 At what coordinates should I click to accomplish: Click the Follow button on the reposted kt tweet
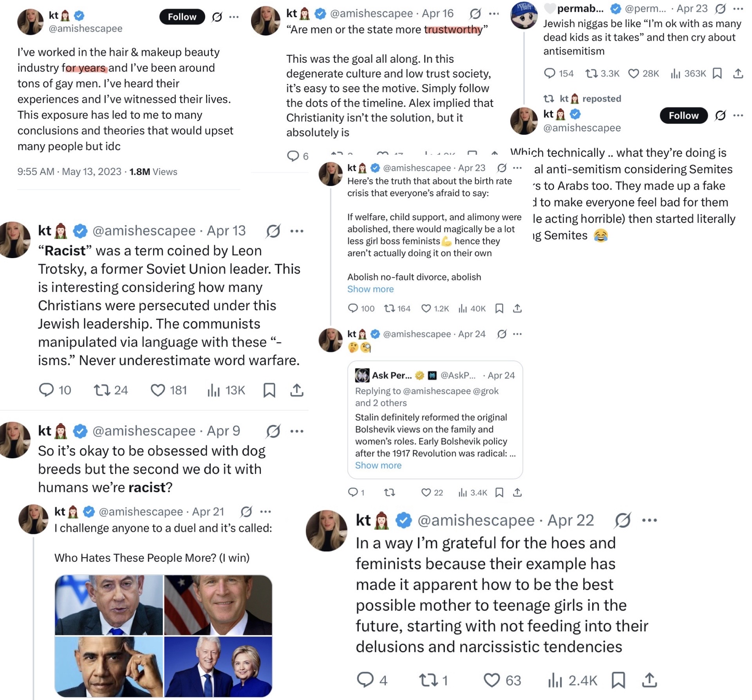coord(683,116)
